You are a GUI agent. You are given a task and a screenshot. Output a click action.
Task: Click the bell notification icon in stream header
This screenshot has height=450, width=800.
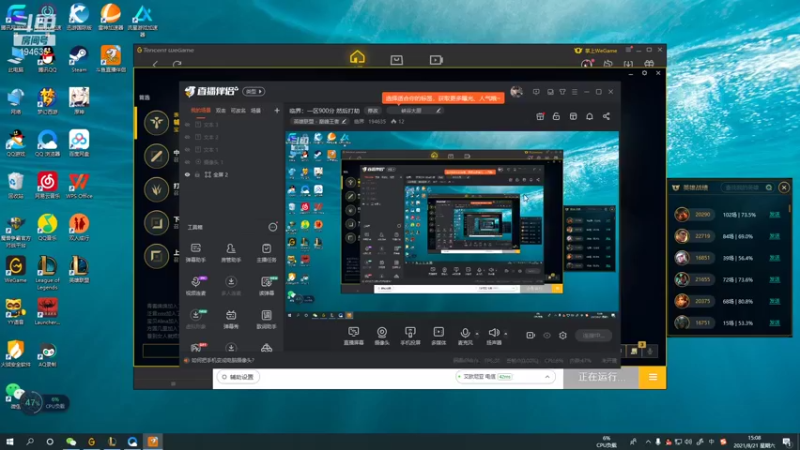pyautogui.click(x=589, y=116)
